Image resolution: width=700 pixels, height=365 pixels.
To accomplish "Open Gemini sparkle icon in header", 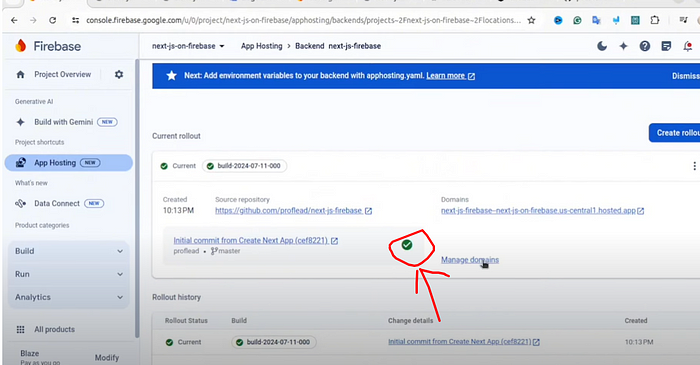I will (x=623, y=46).
